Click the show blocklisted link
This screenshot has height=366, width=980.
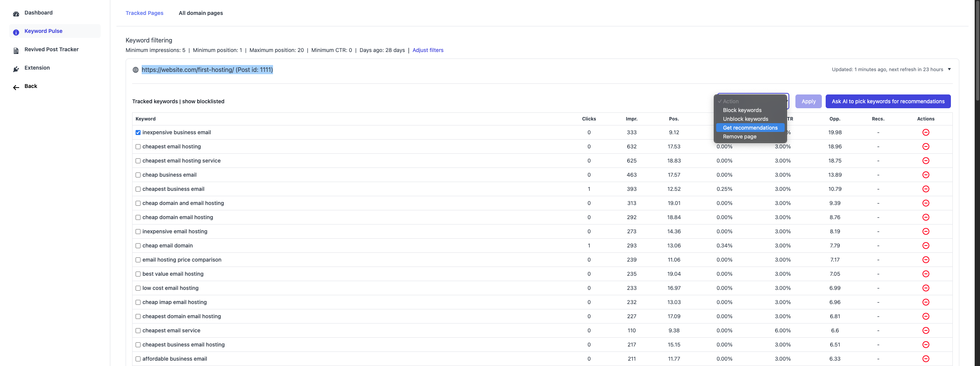pyautogui.click(x=203, y=101)
